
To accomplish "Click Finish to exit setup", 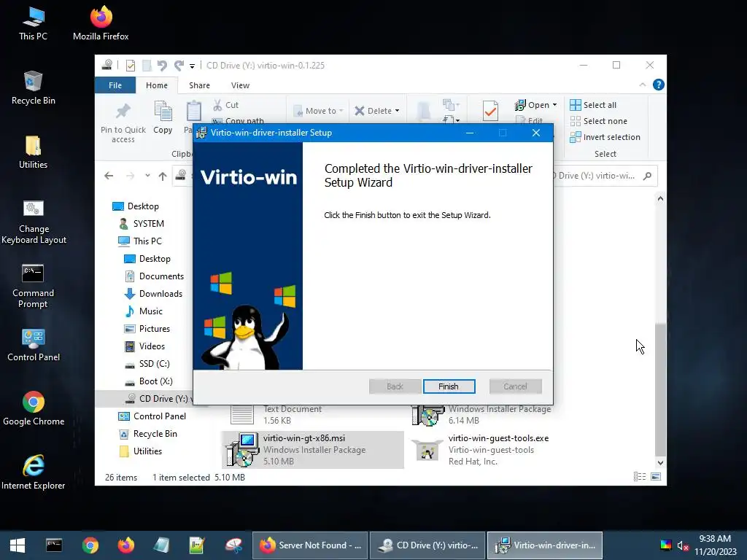I will [449, 386].
